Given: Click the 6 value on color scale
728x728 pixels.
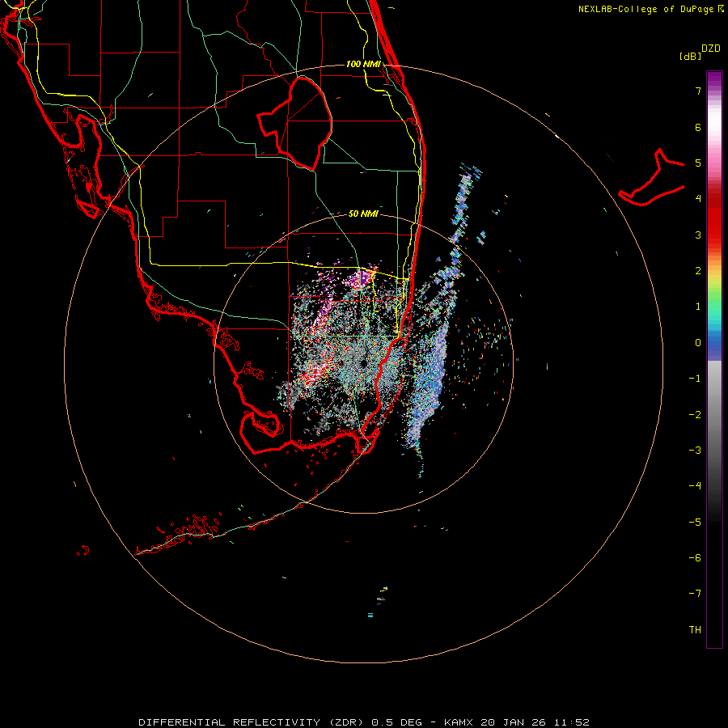Looking at the screenshot, I should (x=698, y=127).
